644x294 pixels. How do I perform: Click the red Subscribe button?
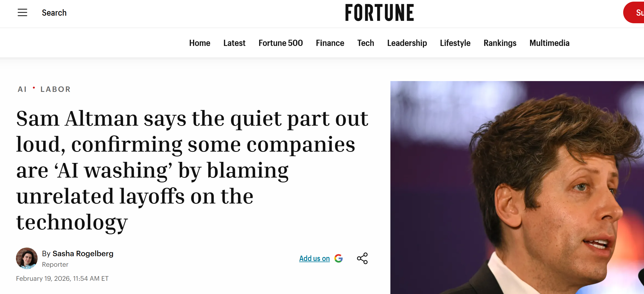(635, 12)
